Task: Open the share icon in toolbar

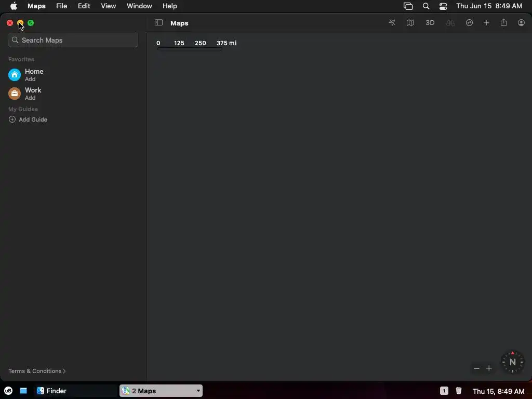Action: click(x=503, y=23)
